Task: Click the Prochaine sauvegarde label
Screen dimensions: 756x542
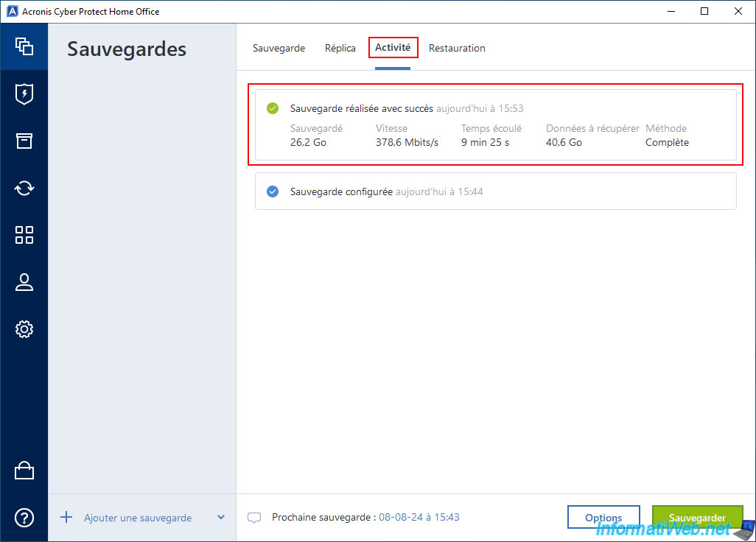Action: click(x=324, y=517)
